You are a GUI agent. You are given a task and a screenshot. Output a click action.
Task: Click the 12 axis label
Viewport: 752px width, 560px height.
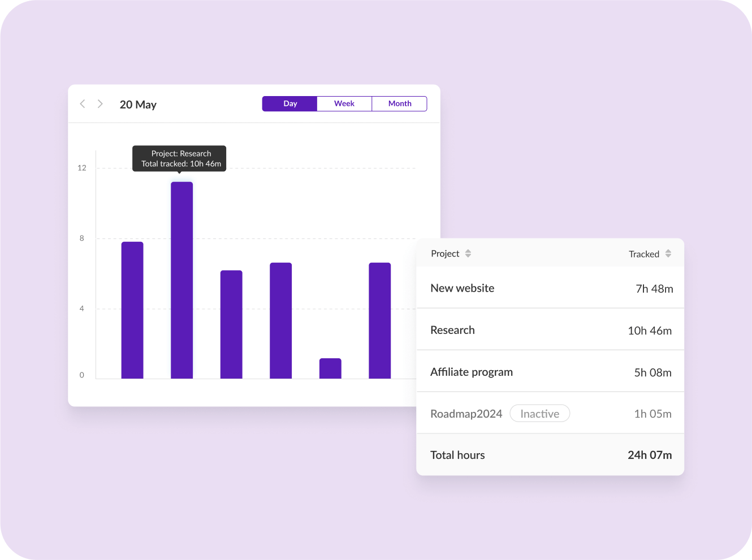(82, 168)
